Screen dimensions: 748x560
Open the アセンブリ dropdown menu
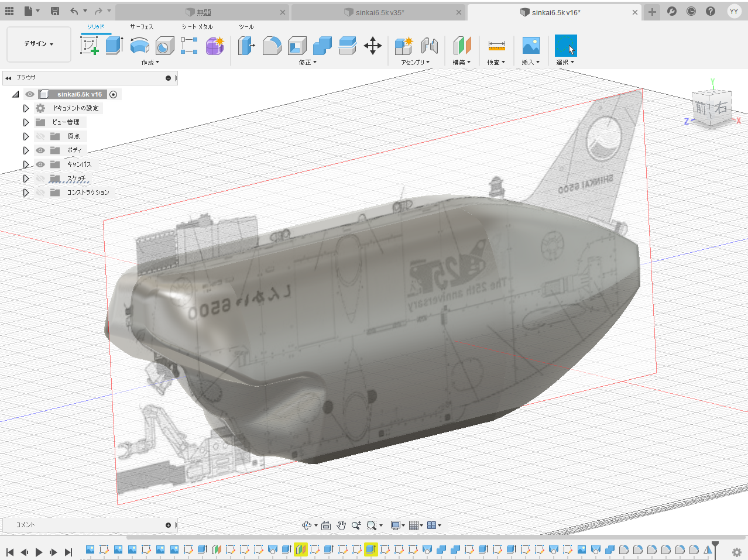[x=415, y=62]
